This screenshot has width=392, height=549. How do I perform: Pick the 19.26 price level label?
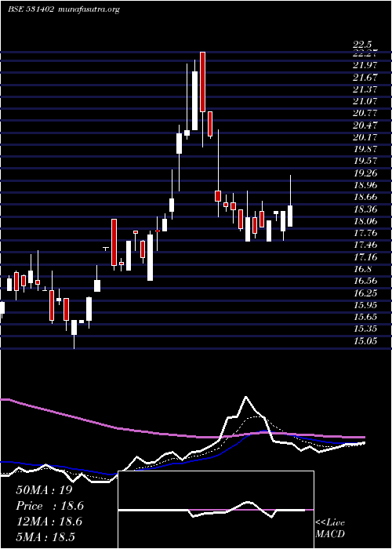(x=365, y=173)
